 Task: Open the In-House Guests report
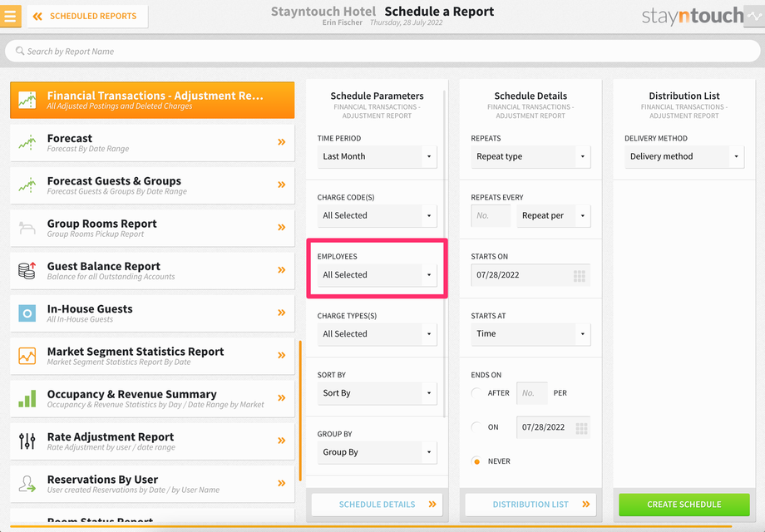pyautogui.click(x=152, y=313)
